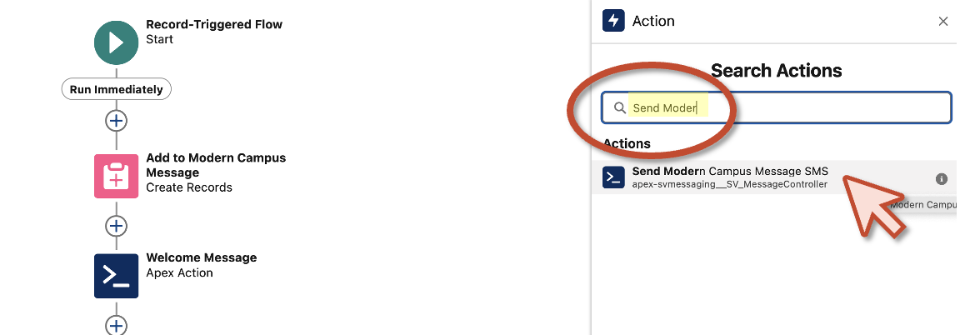Image resolution: width=980 pixels, height=335 pixels.
Task: Click the Actions section heading
Action: click(x=627, y=143)
